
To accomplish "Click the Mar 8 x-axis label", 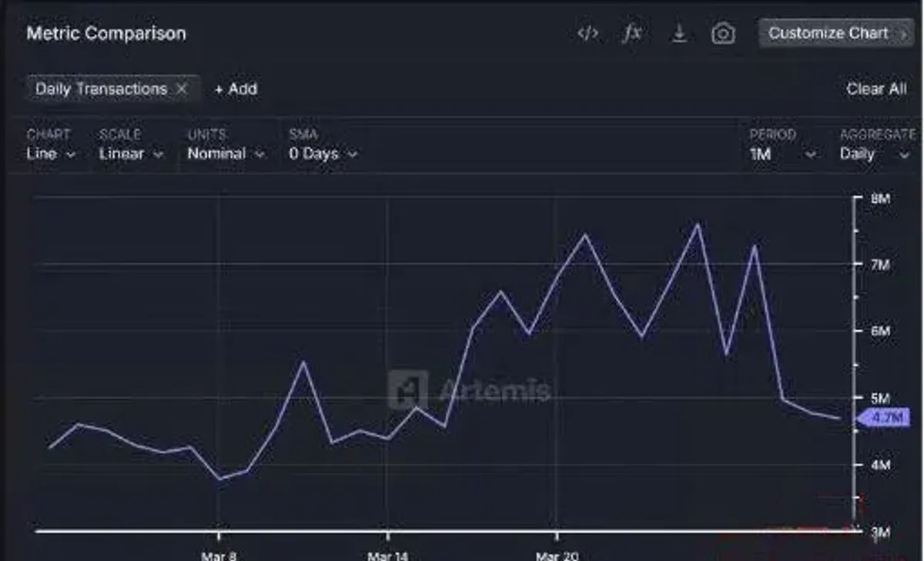I will point(219,556).
